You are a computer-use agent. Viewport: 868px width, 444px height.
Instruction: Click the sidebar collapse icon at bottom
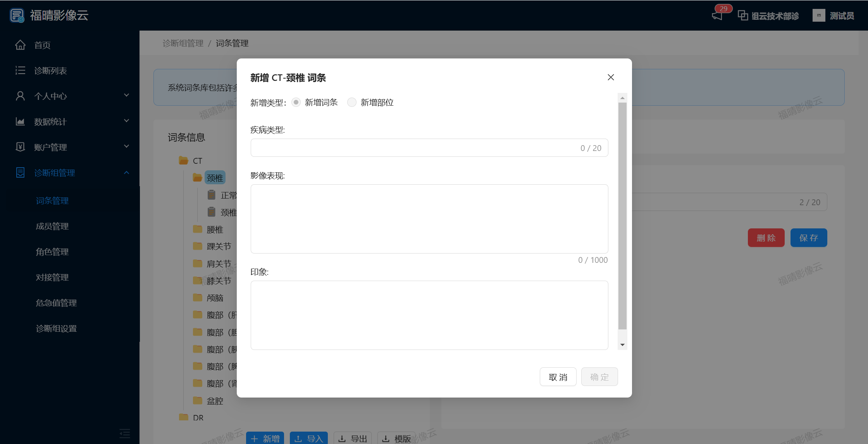124,433
